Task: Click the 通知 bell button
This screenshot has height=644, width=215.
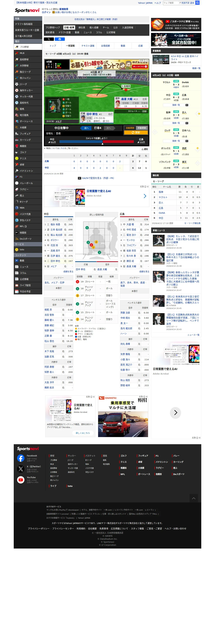Action: (x=144, y=149)
